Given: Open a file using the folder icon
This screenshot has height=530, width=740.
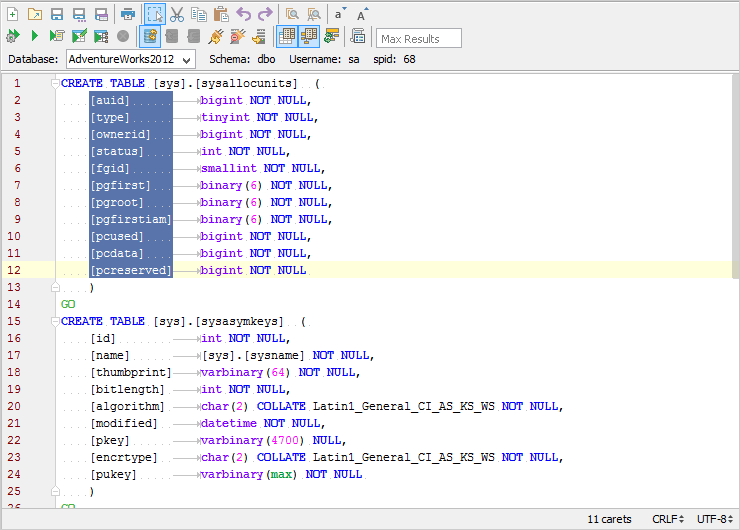Looking at the screenshot, I should click(35, 15).
